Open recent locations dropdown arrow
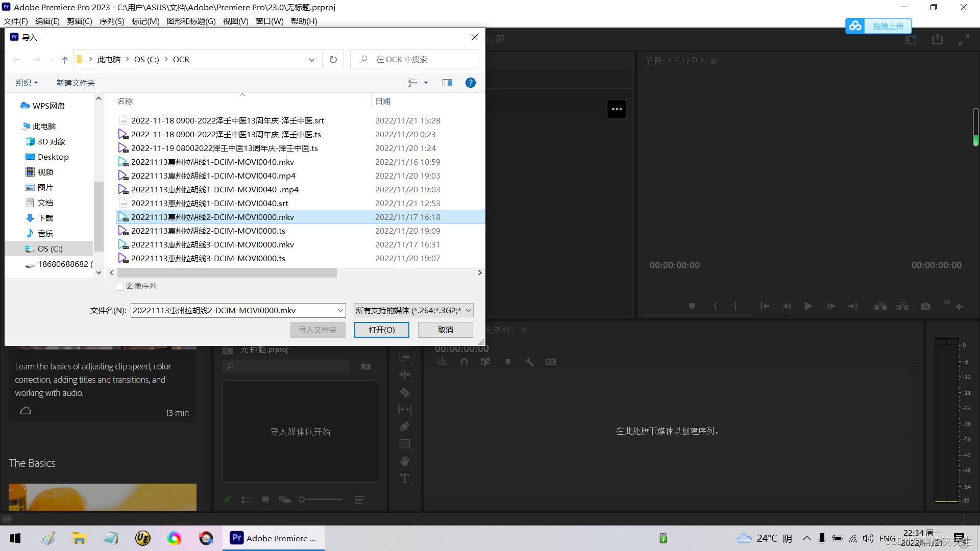The height and width of the screenshot is (551, 980). [x=52, y=60]
